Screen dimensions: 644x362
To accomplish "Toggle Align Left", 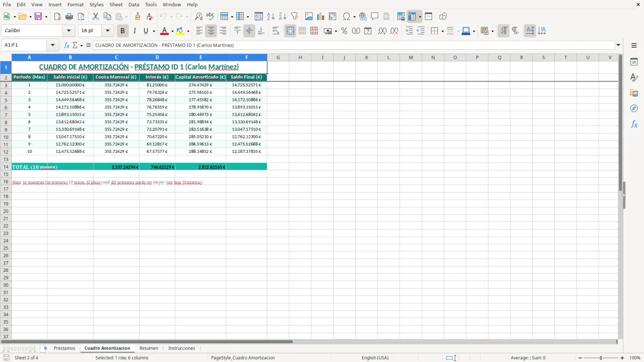I will [x=200, y=31].
